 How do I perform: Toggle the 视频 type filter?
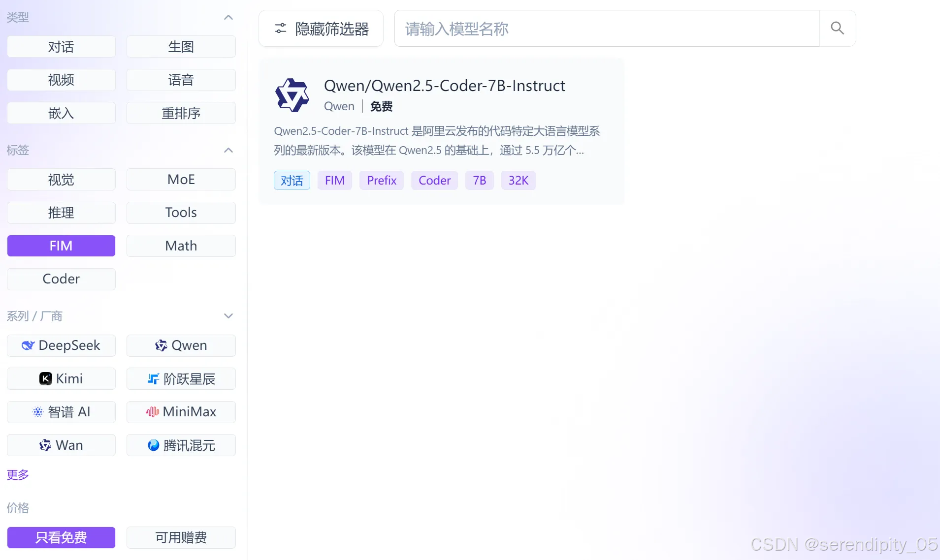click(61, 80)
